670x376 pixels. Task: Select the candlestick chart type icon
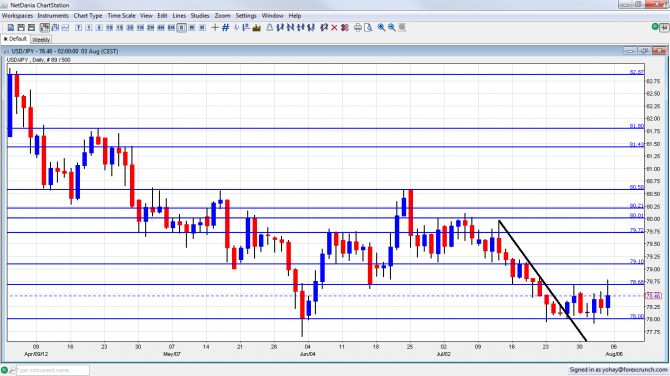pyautogui.click(x=44, y=28)
